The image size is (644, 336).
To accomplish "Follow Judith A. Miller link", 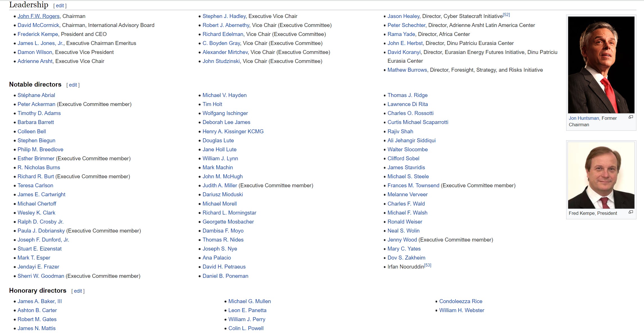I will click(220, 186).
